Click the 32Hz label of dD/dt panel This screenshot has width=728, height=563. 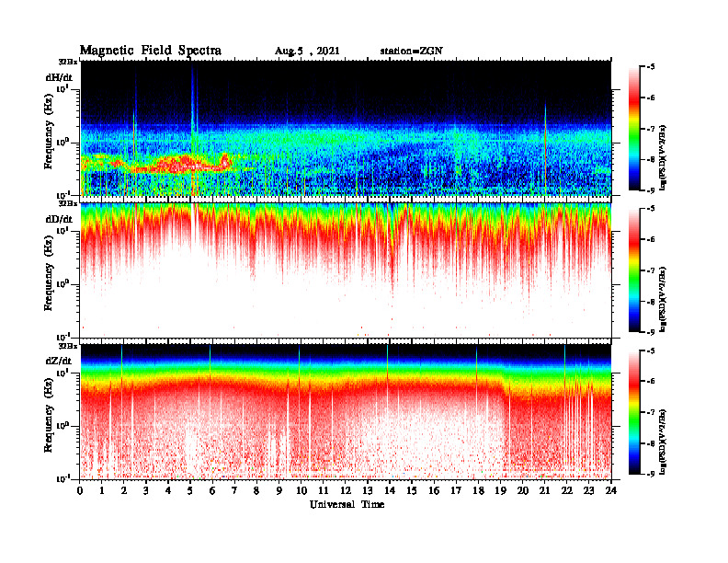68,203
